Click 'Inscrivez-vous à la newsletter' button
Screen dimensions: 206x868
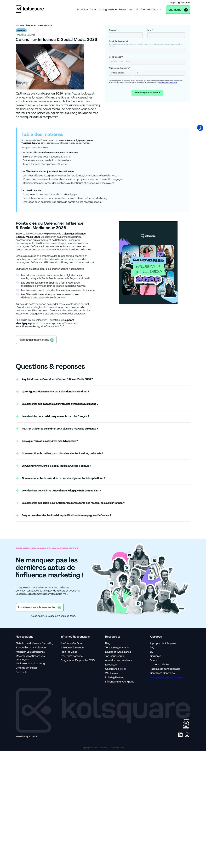(39, 607)
